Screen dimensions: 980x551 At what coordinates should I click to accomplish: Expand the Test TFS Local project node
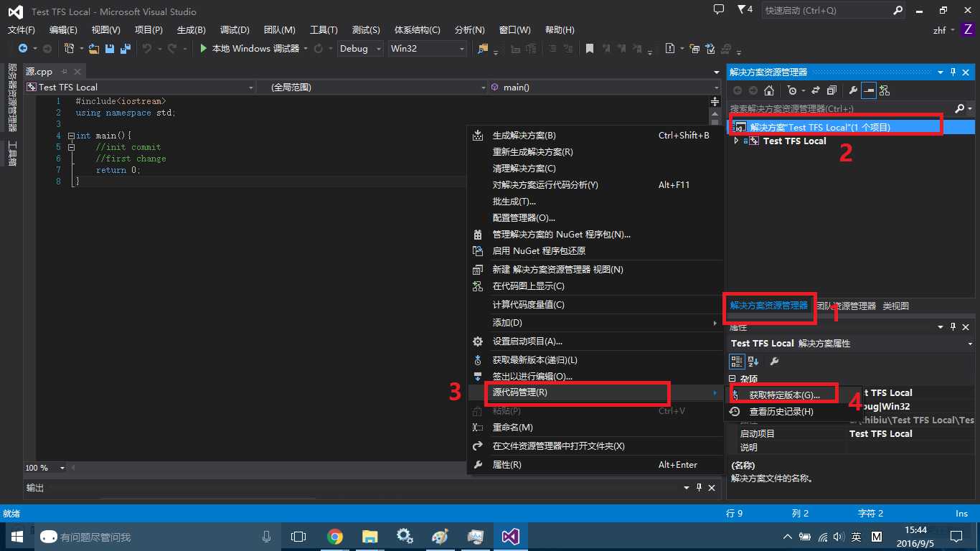(x=736, y=141)
